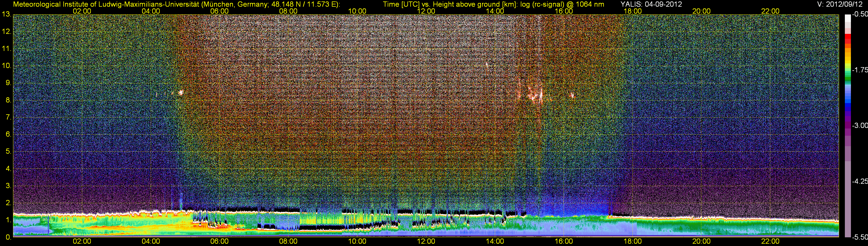Click the '08:00' label on the top time axis
The width and height of the screenshot is (868, 246).
(x=288, y=11)
